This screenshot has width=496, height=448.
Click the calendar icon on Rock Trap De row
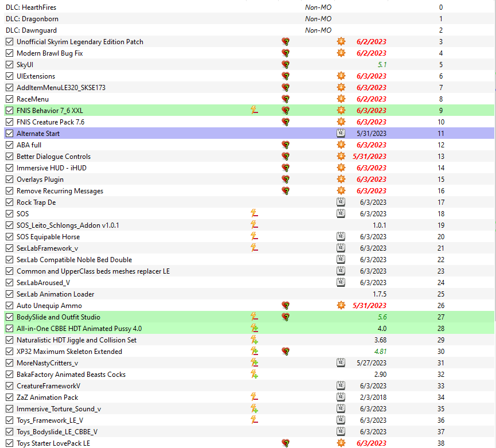coord(341,202)
